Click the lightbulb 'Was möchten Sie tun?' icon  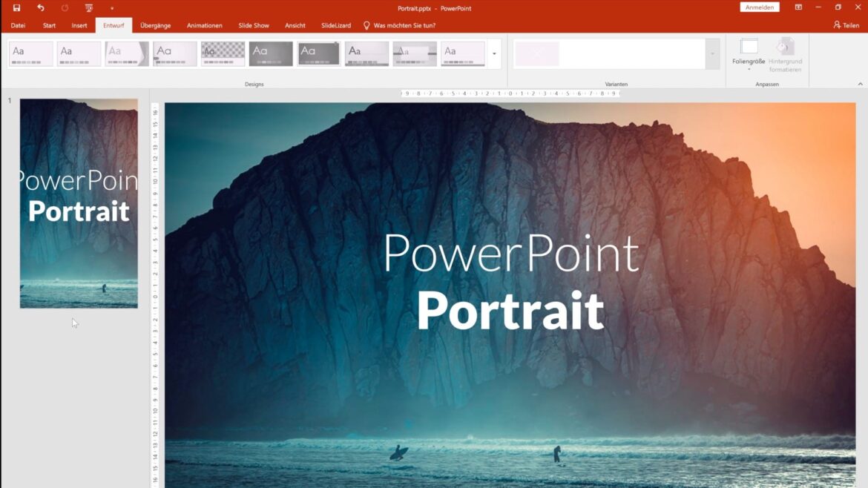[x=366, y=25]
